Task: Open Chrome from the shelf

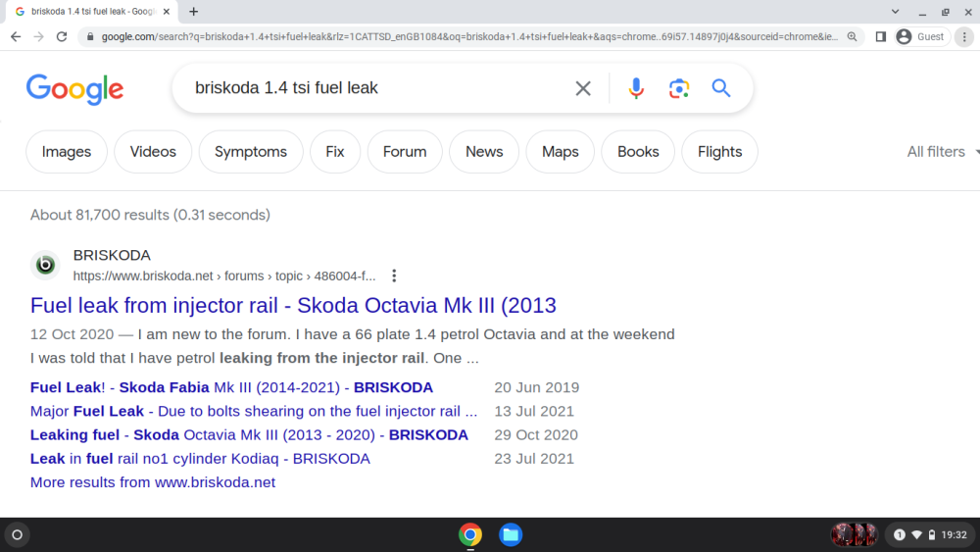Action: tap(470, 534)
